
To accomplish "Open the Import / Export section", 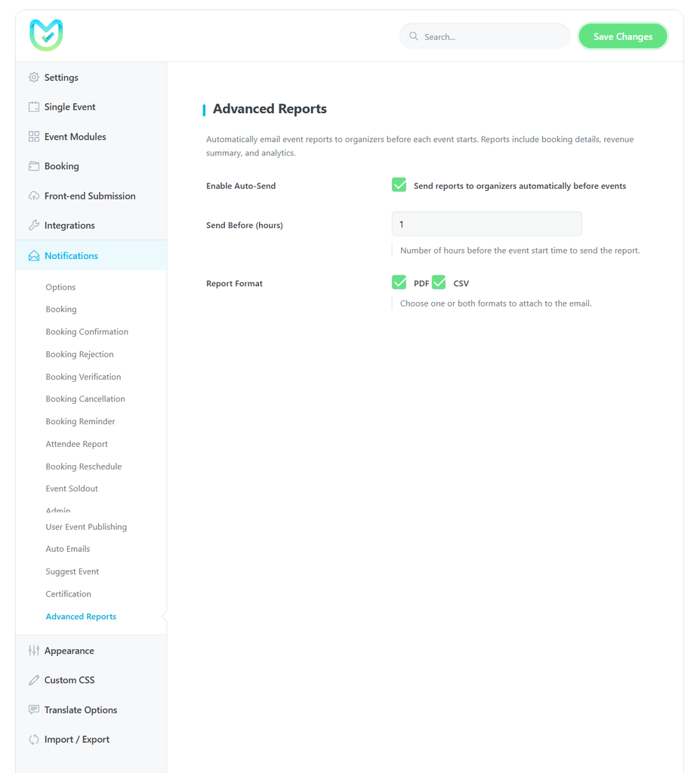I will point(91,740).
